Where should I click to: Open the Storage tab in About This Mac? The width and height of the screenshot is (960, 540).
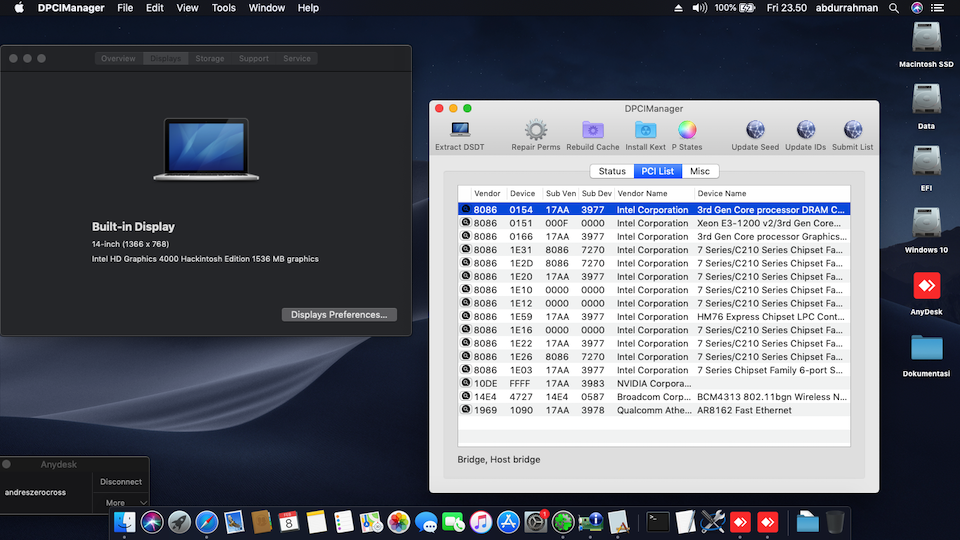click(x=210, y=59)
